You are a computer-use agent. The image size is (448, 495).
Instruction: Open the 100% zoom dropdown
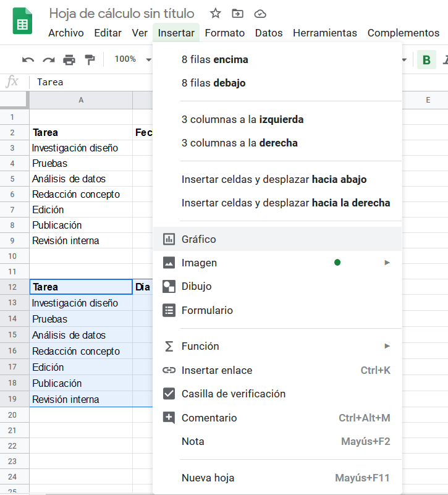point(133,59)
